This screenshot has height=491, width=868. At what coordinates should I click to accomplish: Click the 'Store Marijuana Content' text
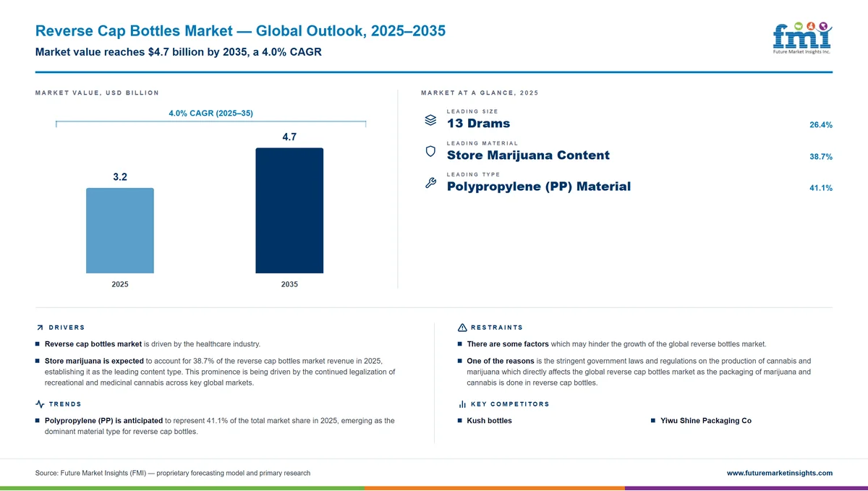(x=528, y=155)
